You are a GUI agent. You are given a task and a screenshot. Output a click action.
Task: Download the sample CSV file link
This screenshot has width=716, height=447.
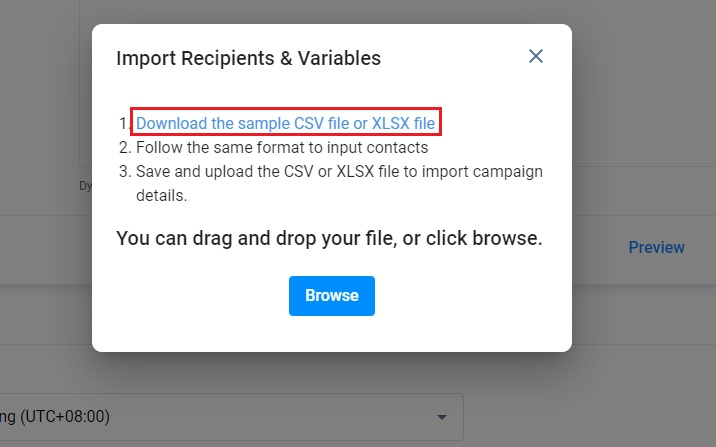[x=285, y=123]
